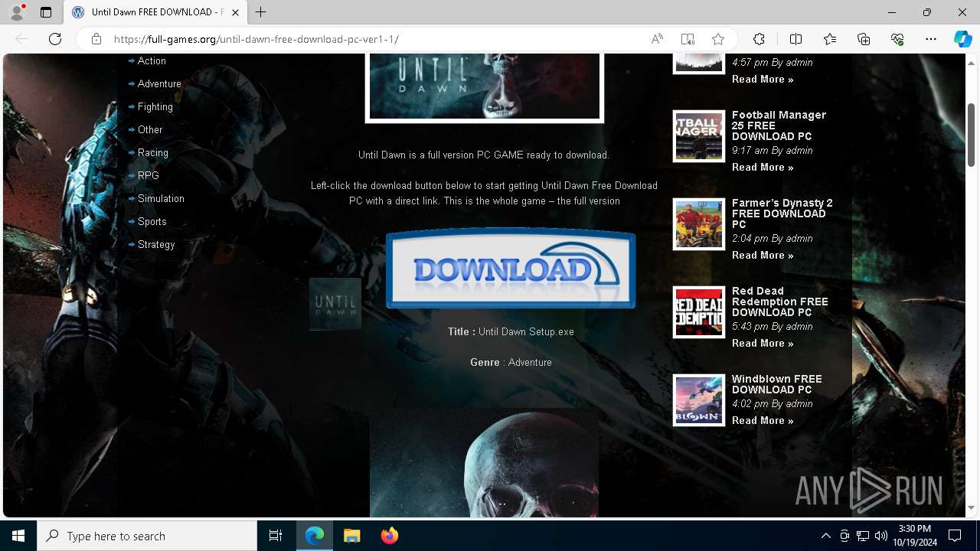Enter Immersive Reader mode
980x551 pixels.
(688, 39)
